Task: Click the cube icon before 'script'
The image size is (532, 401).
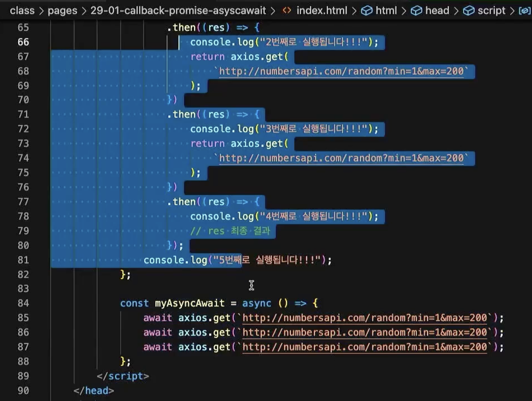Action: [x=469, y=11]
